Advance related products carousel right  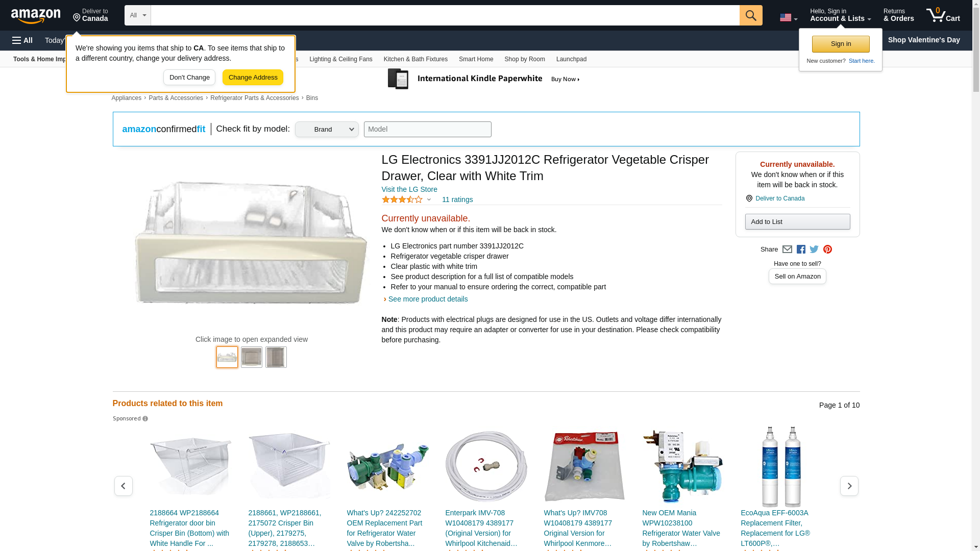point(849,486)
